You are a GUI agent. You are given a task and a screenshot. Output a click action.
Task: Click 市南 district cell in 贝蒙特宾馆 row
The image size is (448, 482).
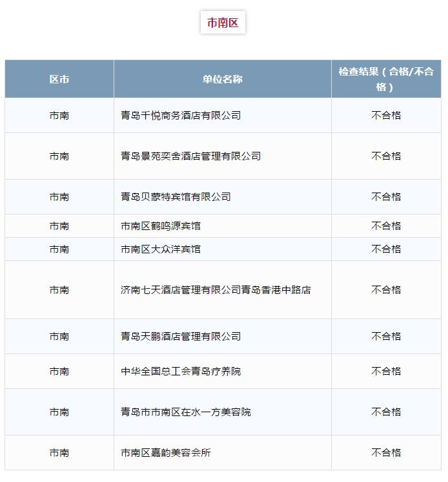pos(59,196)
